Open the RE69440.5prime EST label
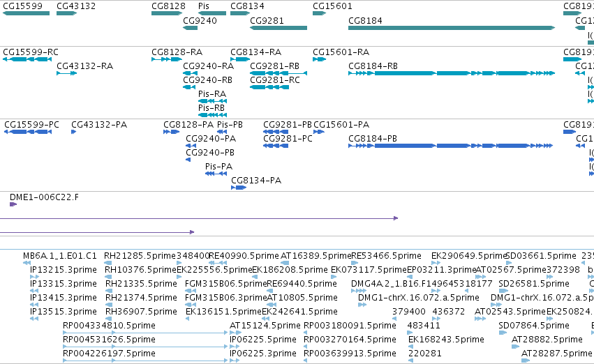This screenshot has height=364, width=594. click(x=302, y=284)
